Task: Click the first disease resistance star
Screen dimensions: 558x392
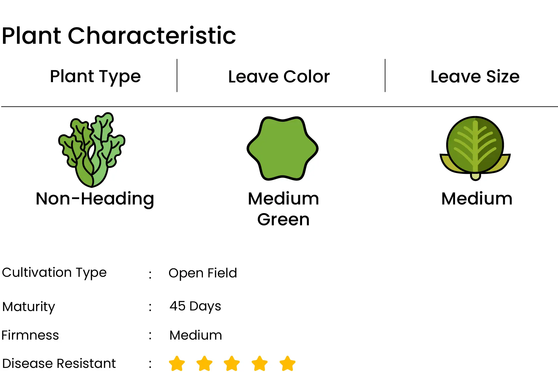Action: (177, 363)
